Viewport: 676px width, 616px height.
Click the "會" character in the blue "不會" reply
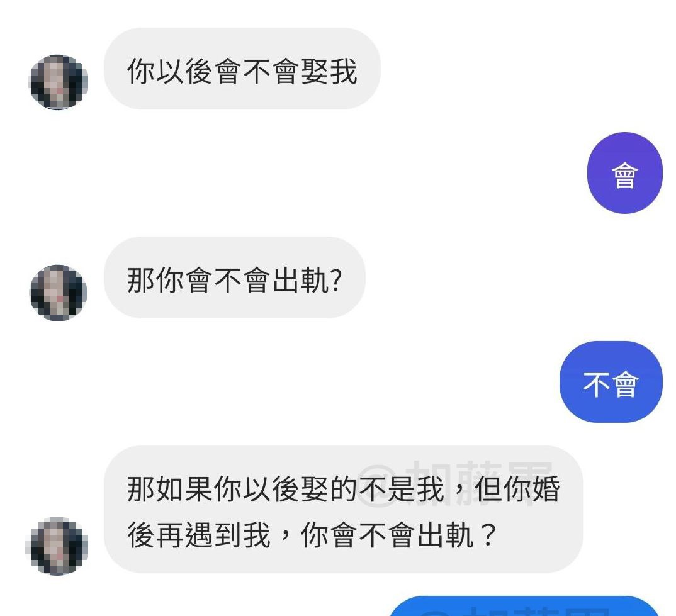point(625,384)
